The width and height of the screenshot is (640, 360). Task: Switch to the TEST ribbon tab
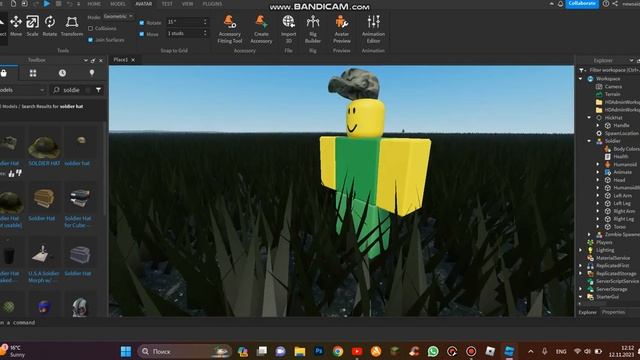[167, 4]
